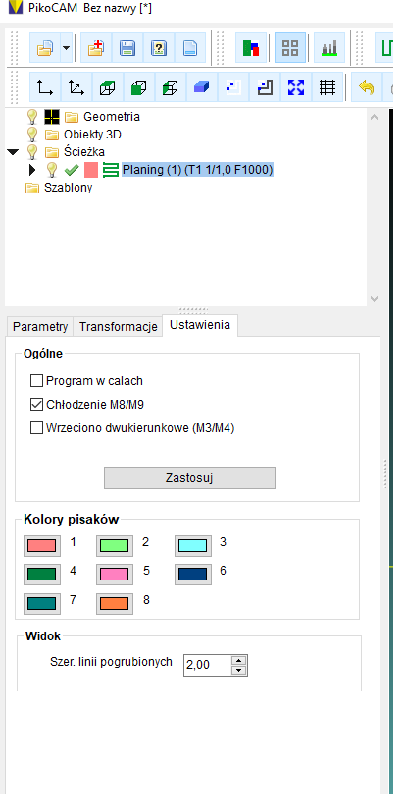Viewport: 393px width, 794px height.
Task: Click the orange pen color swatch 8
Action: point(114,604)
